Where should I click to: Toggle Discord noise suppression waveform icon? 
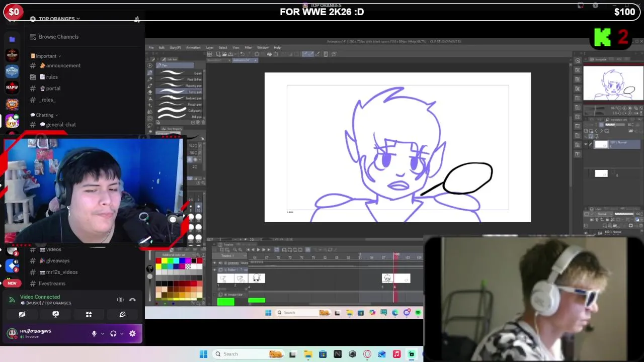coord(120,300)
